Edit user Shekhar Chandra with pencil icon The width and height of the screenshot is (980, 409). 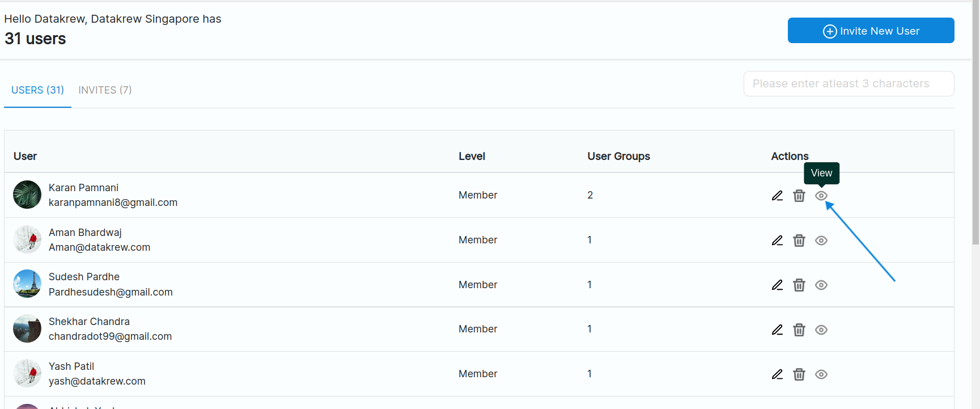[777, 330]
